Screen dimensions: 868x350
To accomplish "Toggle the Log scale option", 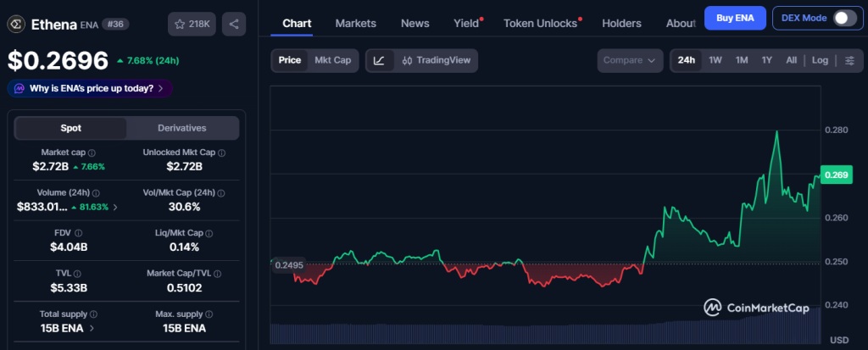I will click(820, 60).
